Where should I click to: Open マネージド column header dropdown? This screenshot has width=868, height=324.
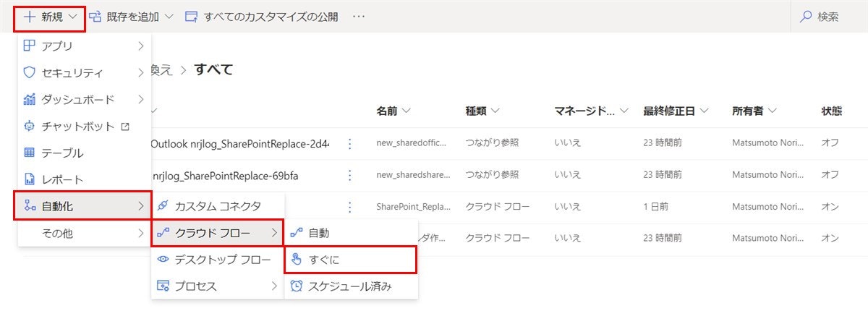[590, 111]
